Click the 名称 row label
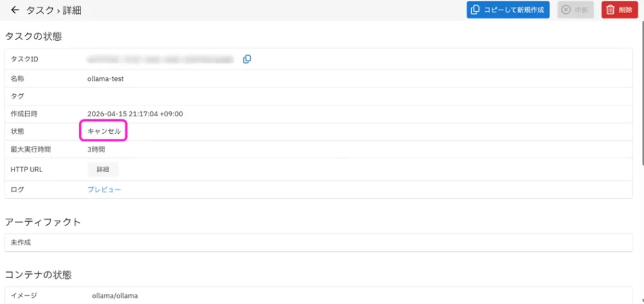Viewport: 644px width, 304px height. [x=17, y=79]
